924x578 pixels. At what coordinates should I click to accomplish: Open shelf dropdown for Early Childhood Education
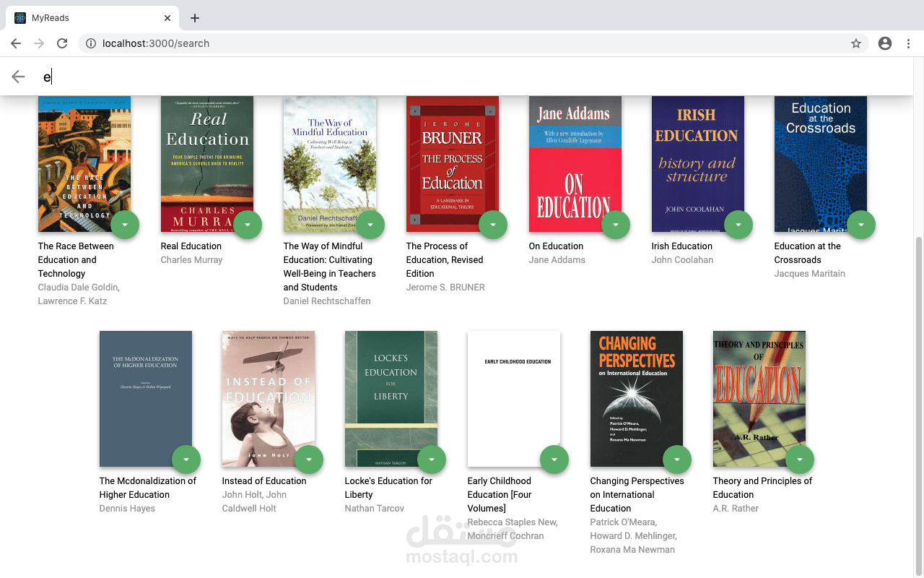tap(554, 460)
